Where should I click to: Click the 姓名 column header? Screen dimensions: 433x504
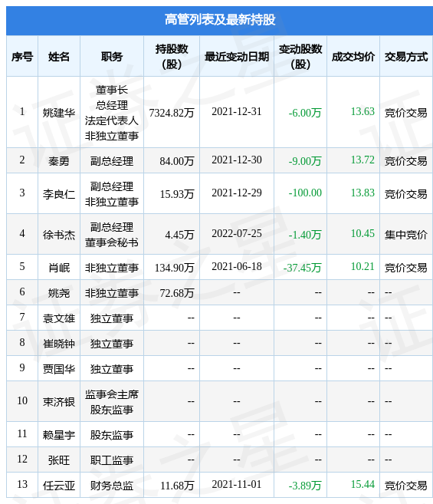pyautogui.click(x=59, y=57)
